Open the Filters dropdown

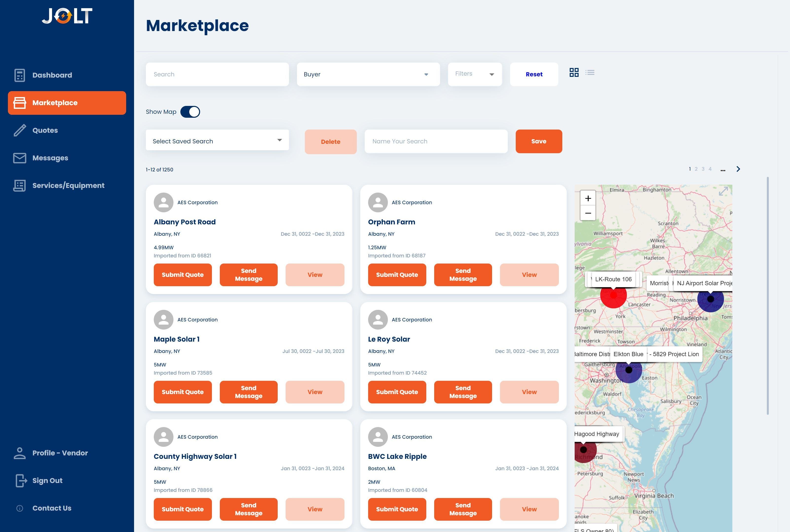[x=474, y=74]
